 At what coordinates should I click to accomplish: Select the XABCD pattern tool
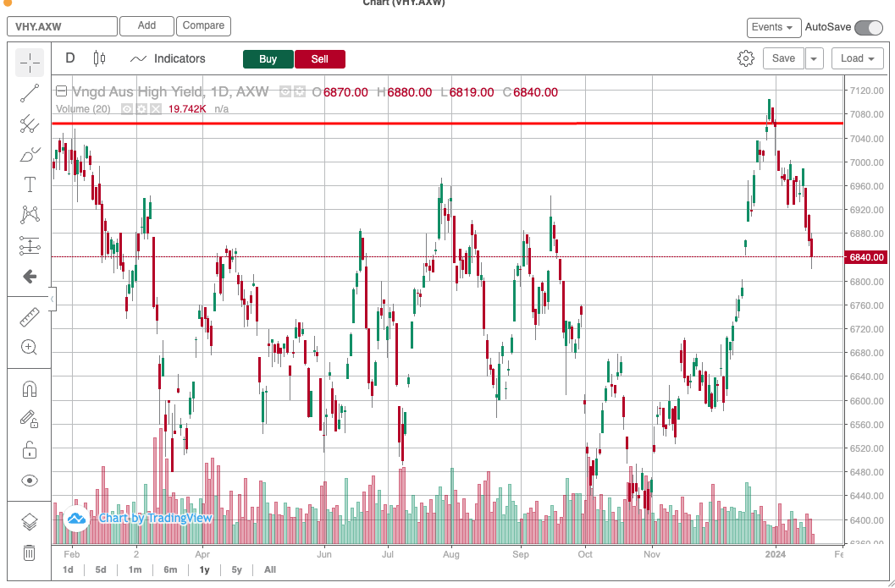tap(29, 215)
